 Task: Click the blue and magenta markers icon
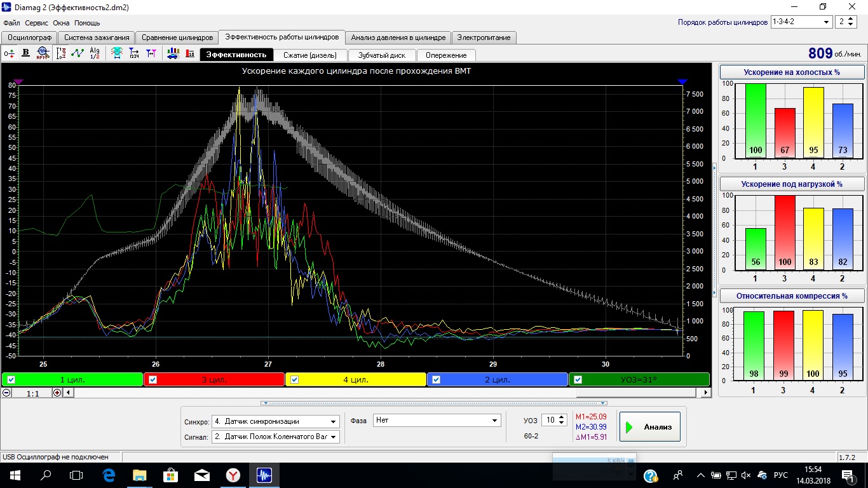click(x=151, y=53)
